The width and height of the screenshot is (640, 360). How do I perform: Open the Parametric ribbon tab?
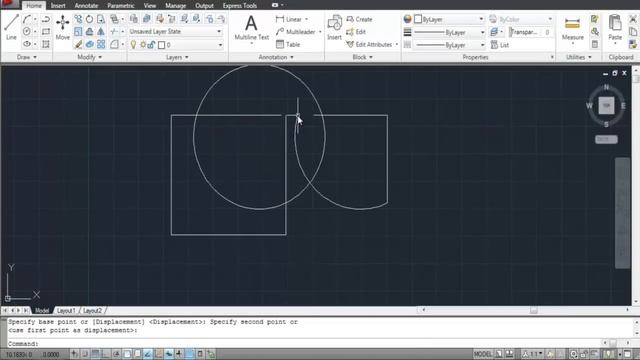point(120,6)
